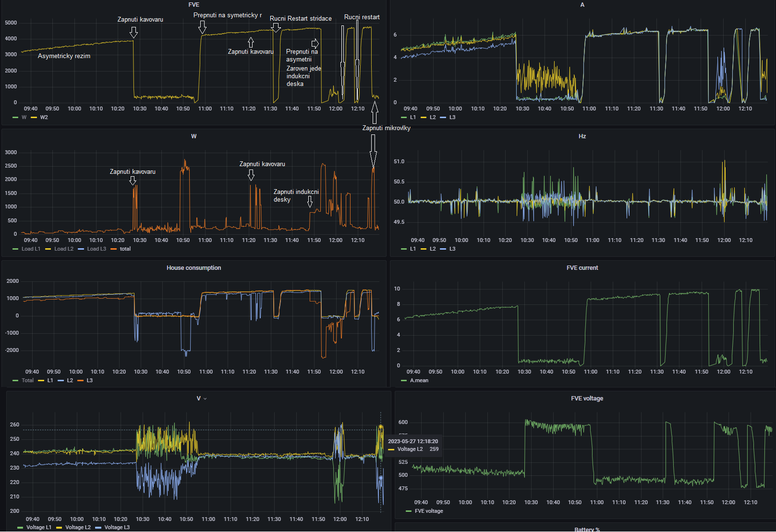
Task: Expand the chevron beside the V panel title
Action: coord(205,399)
